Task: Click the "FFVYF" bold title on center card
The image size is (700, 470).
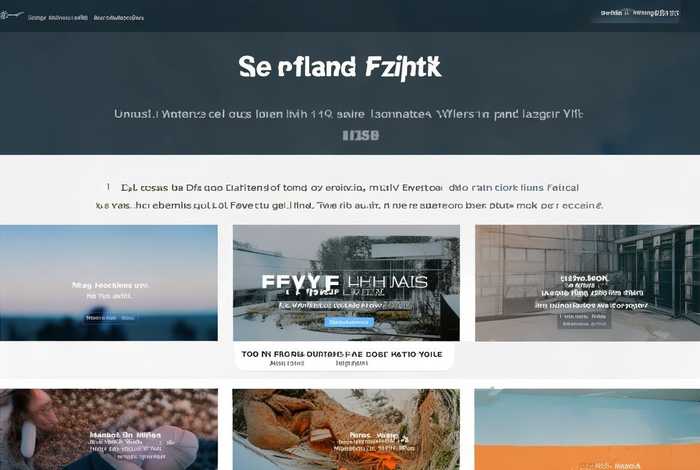Action: [x=300, y=283]
